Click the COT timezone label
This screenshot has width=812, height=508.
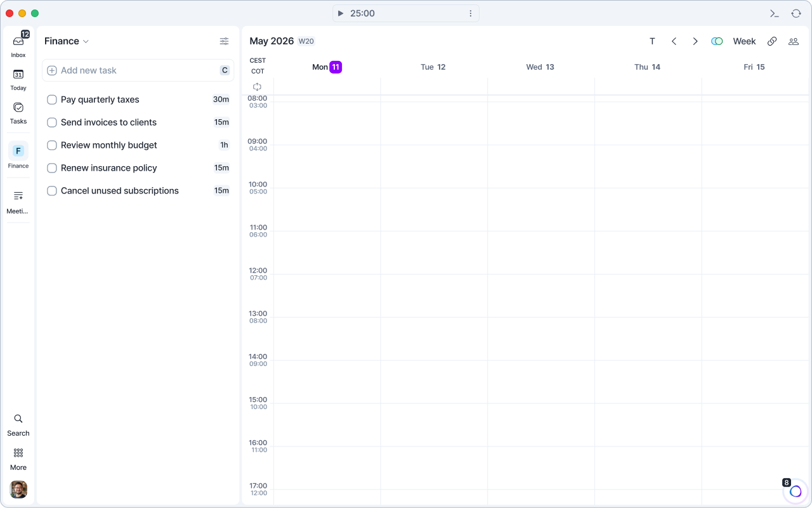pyautogui.click(x=258, y=72)
